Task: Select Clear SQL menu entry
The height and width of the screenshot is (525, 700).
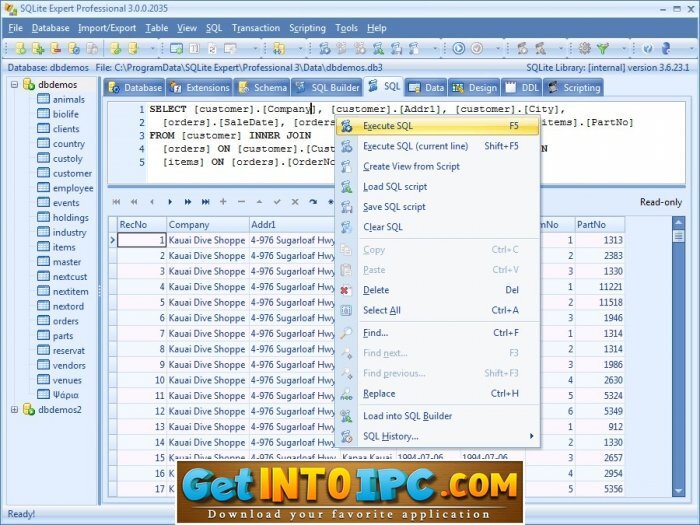Action: tap(437, 227)
